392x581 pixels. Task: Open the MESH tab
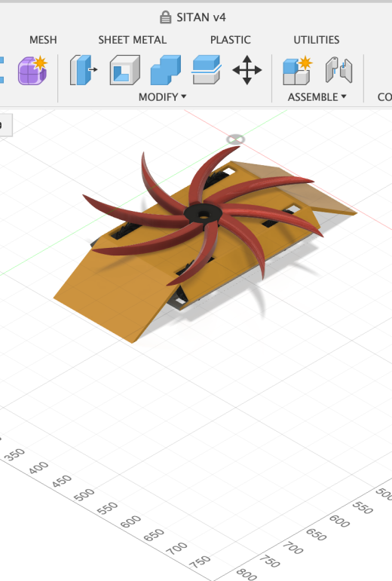[x=44, y=40]
